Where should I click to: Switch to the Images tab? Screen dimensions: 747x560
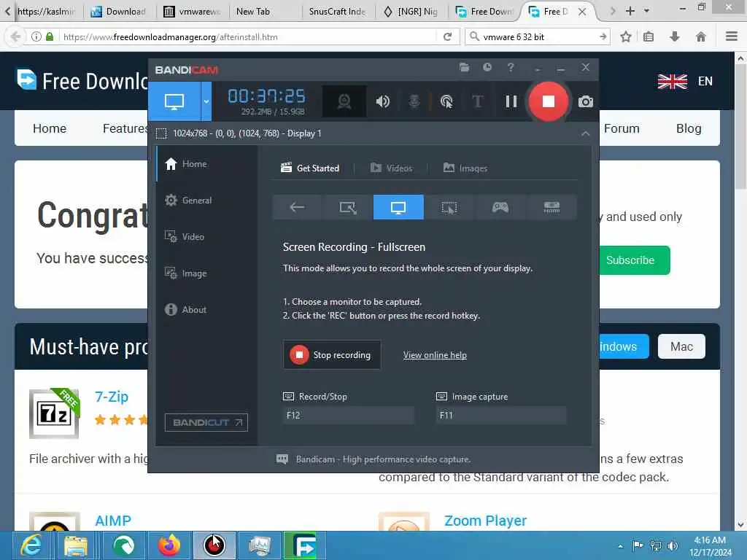[x=465, y=168]
